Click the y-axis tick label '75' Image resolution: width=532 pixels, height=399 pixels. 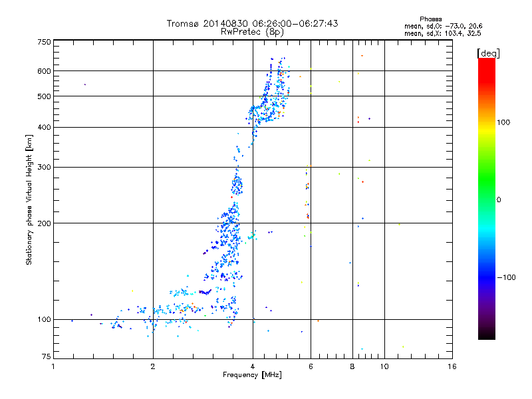[x=47, y=356]
